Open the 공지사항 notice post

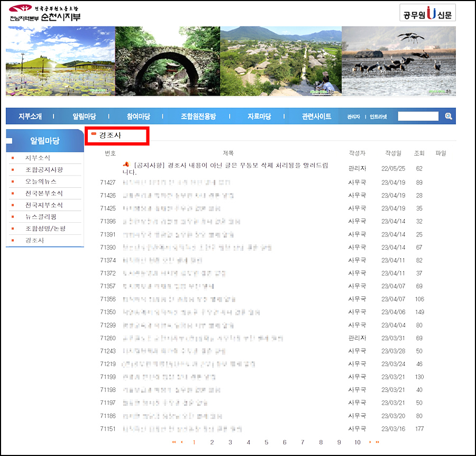click(x=225, y=169)
